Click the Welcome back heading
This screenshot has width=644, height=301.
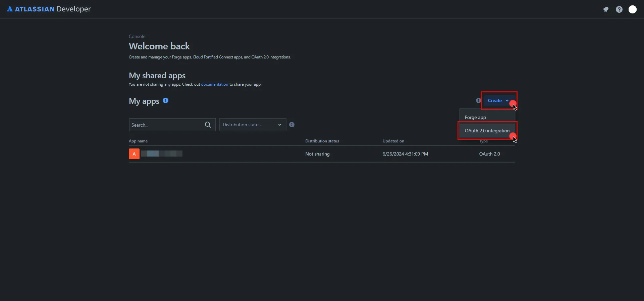coord(159,46)
